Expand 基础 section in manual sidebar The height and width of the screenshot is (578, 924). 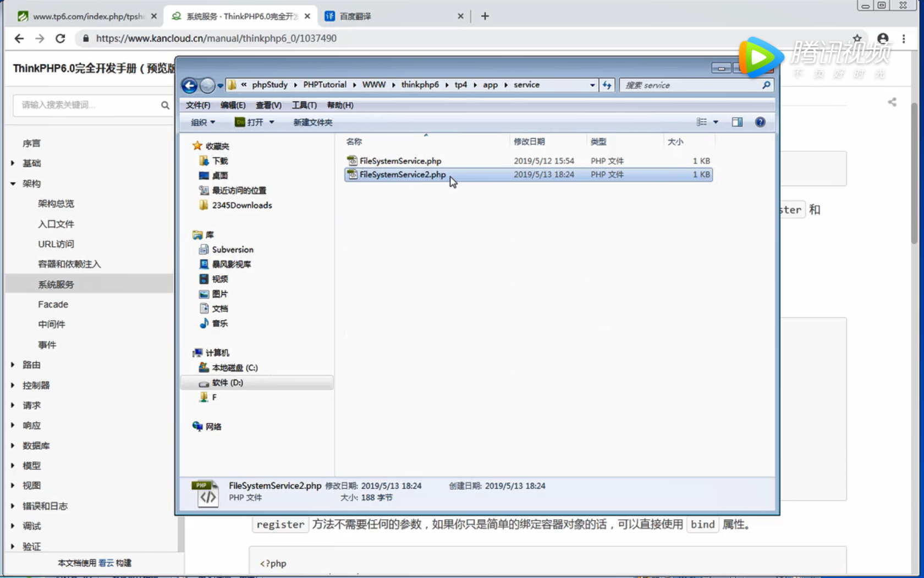13,163
